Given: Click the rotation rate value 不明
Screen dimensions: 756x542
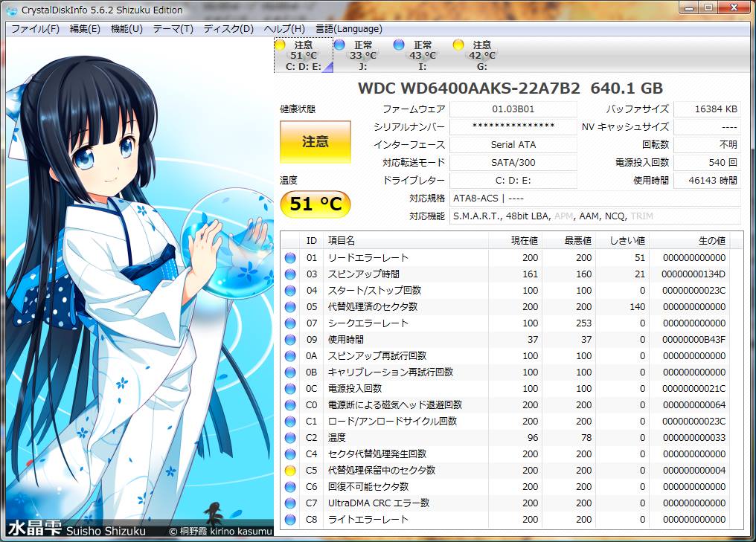Looking at the screenshot, I should point(707,145).
